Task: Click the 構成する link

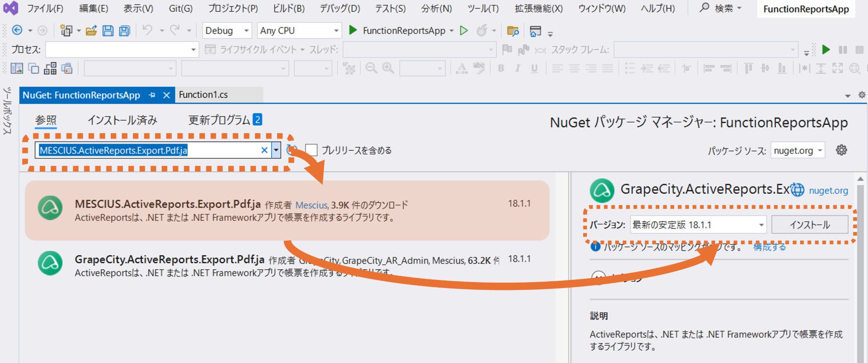Action: 769,247
